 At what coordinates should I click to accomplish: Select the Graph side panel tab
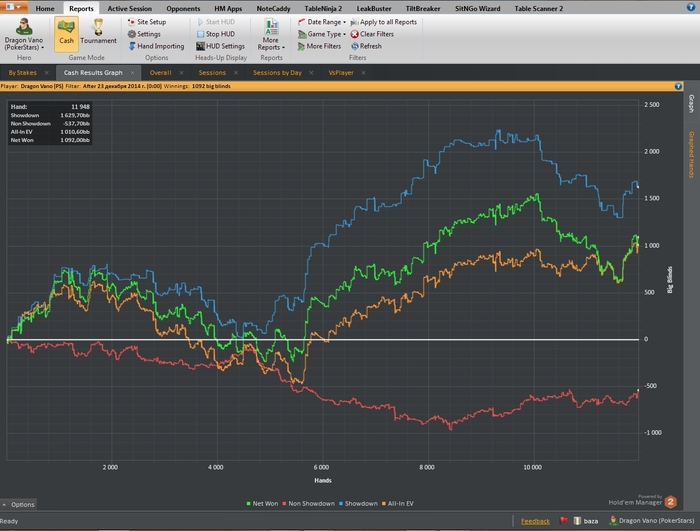pos(691,104)
